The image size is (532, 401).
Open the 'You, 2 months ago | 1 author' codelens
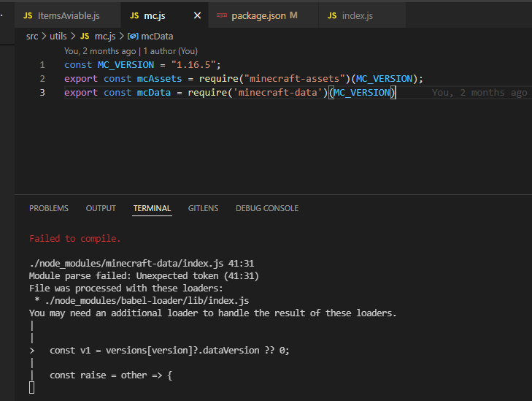pos(131,51)
